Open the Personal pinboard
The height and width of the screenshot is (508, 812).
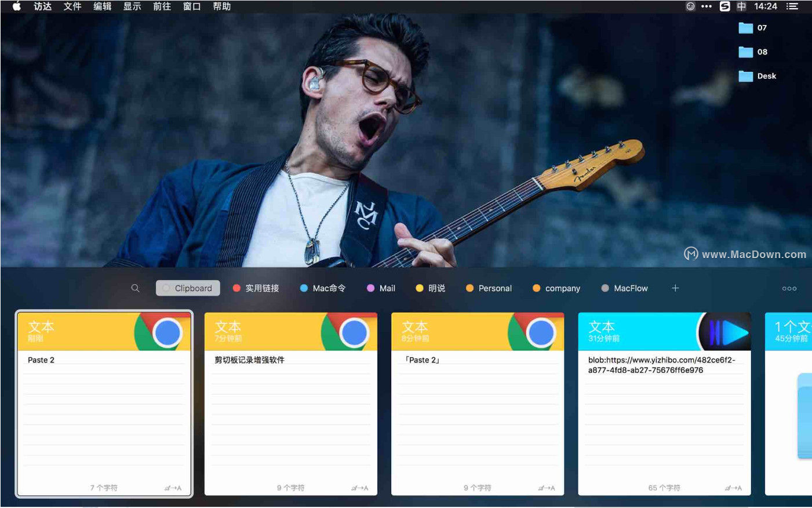pyautogui.click(x=489, y=288)
